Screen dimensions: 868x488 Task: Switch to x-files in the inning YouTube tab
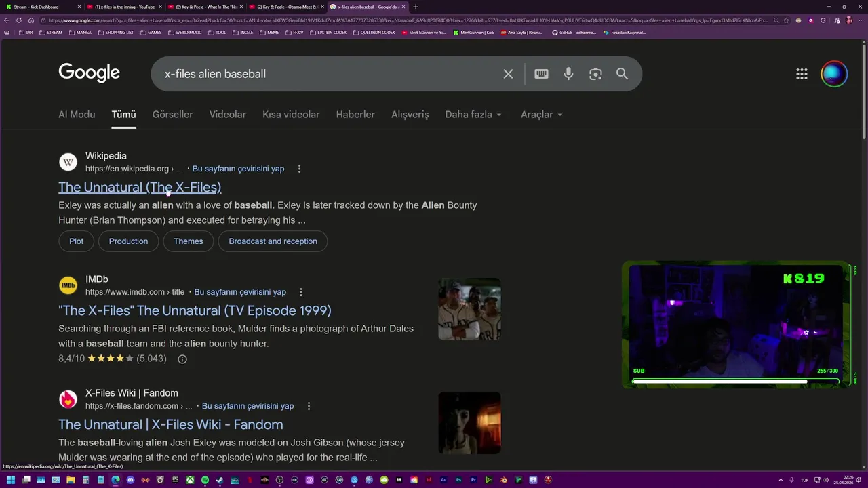(x=125, y=7)
